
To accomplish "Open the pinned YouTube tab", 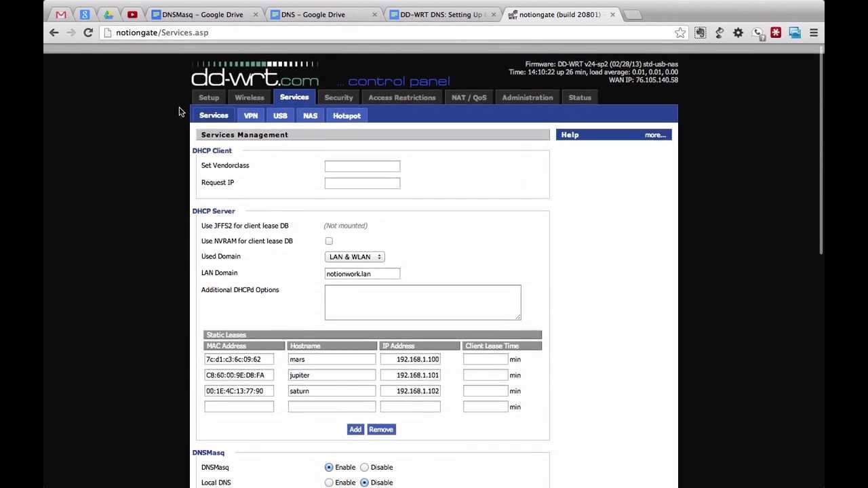I will (x=132, y=14).
